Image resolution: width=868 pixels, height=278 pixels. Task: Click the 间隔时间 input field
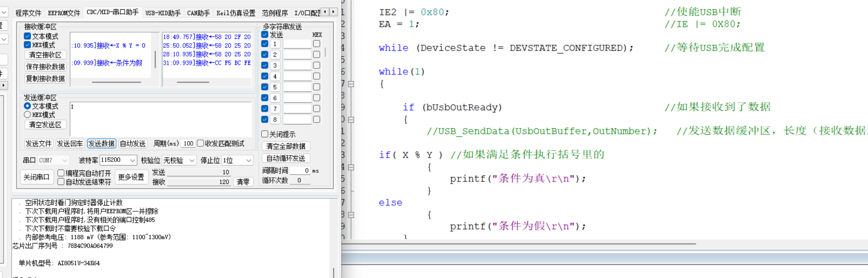pos(300,170)
